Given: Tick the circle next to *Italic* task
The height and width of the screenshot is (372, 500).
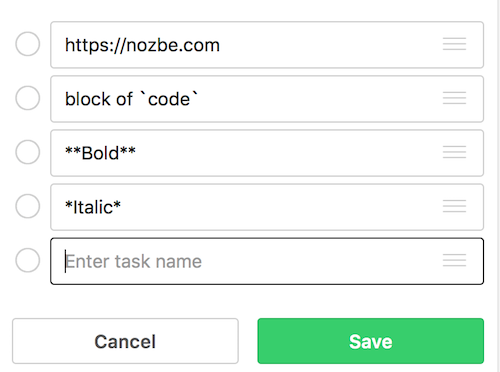Looking at the screenshot, I should [28, 206].
